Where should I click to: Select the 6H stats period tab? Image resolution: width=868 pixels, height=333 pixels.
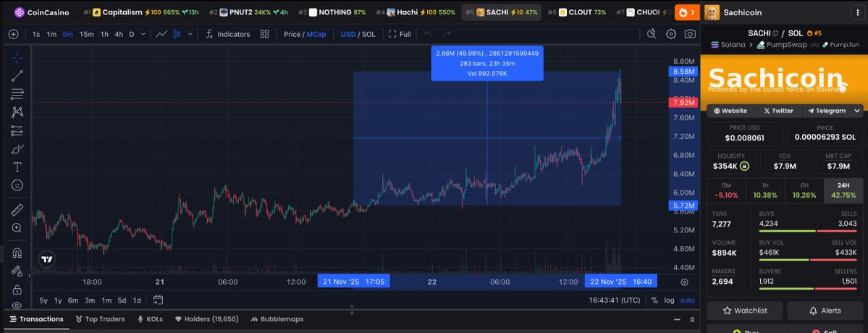tap(804, 190)
